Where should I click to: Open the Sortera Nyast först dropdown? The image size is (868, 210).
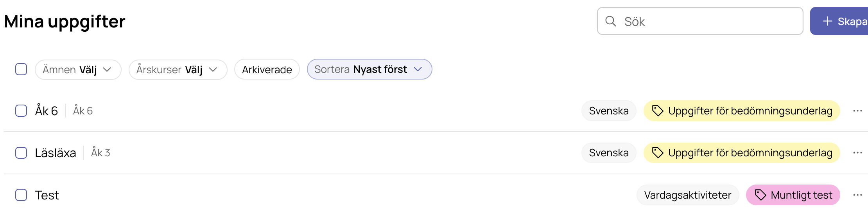[369, 69]
